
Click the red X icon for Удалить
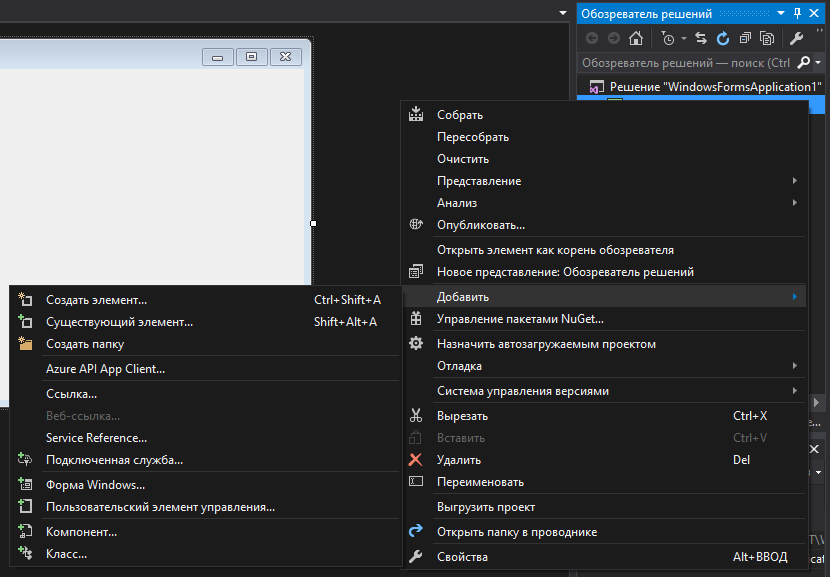pos(416,459)
